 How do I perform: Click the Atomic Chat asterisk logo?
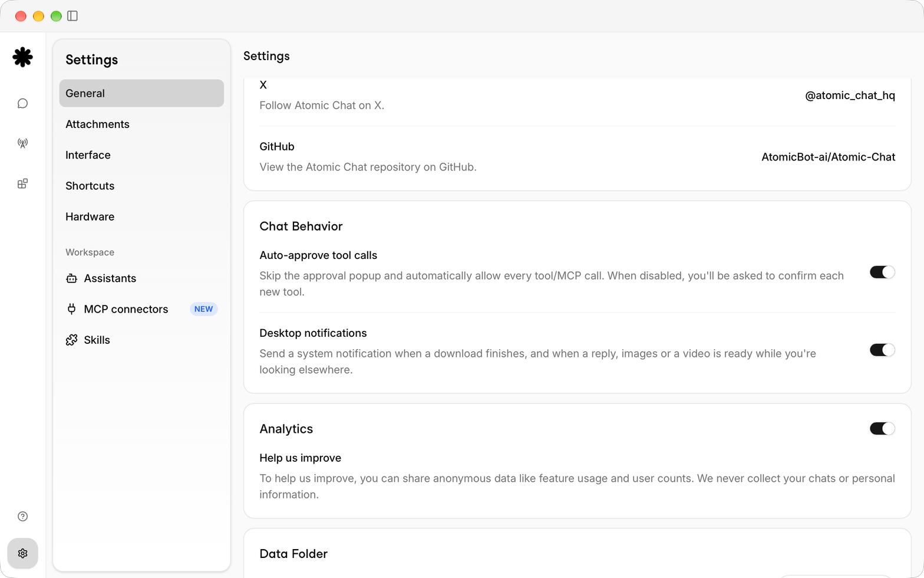tap(22, 57)
